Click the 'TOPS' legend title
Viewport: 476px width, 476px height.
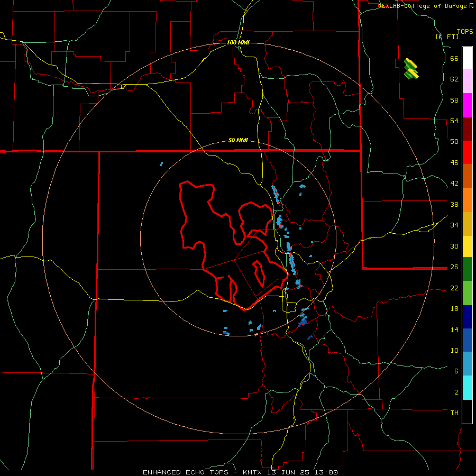[x=465, y=32]
